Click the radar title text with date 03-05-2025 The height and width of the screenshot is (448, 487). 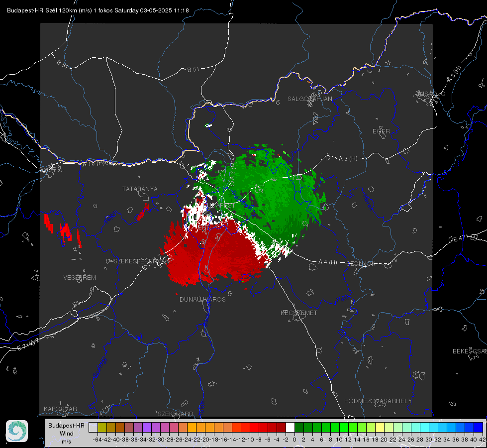[98, 10]
